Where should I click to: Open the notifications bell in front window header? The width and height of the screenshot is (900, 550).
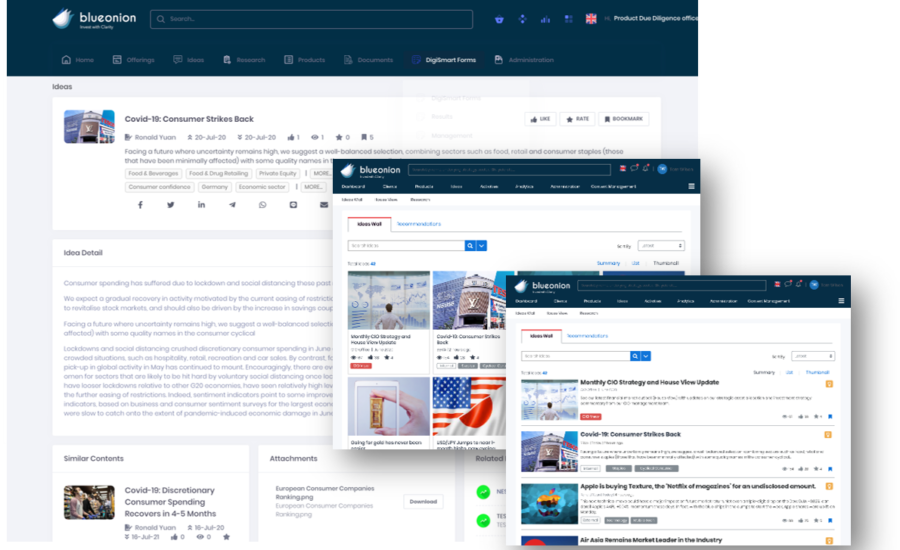coord(799,284)
